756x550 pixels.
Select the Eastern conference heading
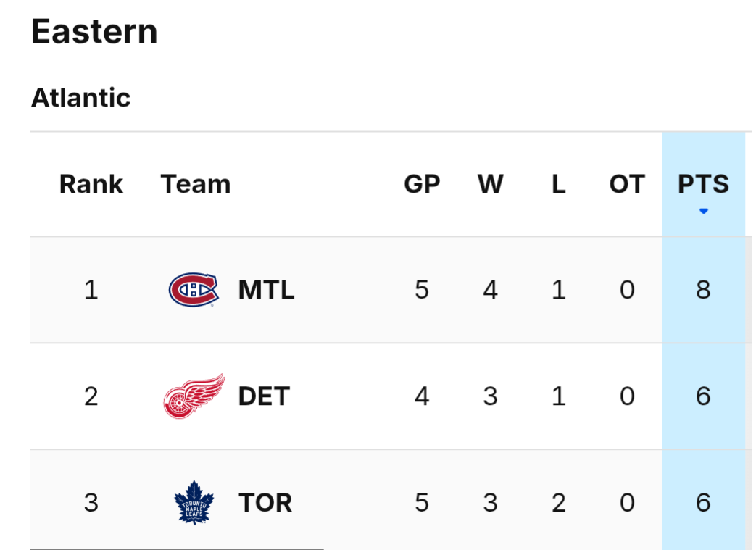(94, 32)
